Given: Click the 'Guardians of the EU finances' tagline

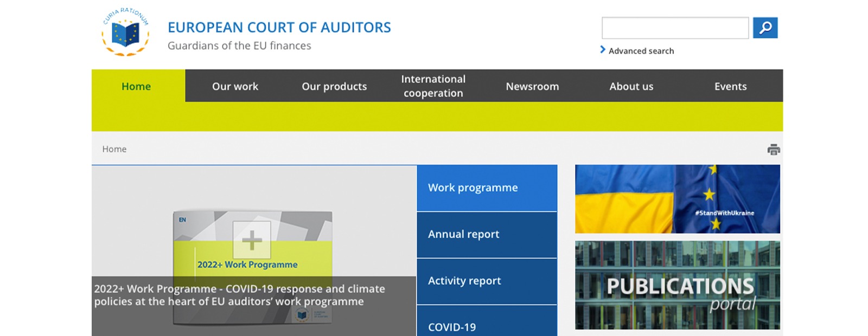Looking at the screenshot, I should click(x=239, y=46).
